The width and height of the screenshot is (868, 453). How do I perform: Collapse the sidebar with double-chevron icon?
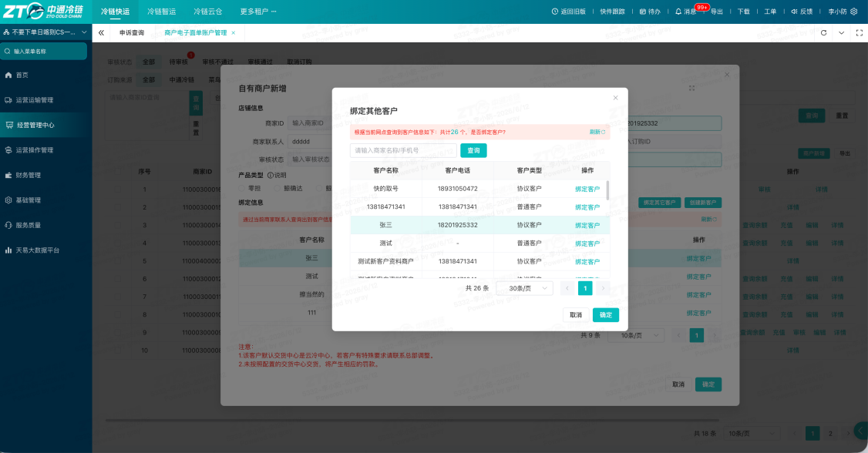[101, 32]
